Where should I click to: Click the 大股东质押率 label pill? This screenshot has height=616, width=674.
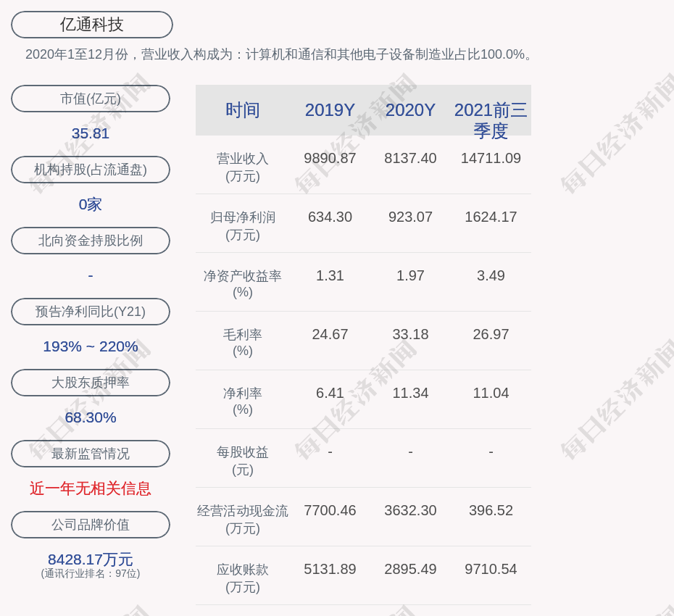click(91, 382)
